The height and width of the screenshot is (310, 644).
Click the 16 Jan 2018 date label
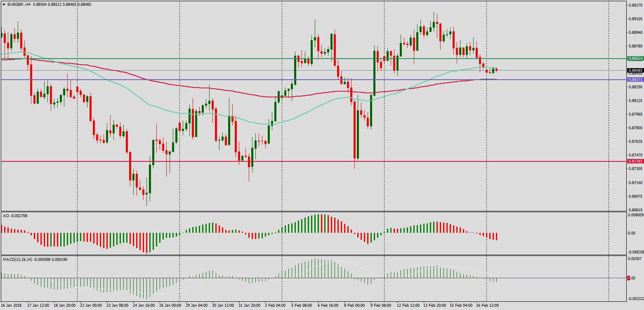click(x=11, y=305)
